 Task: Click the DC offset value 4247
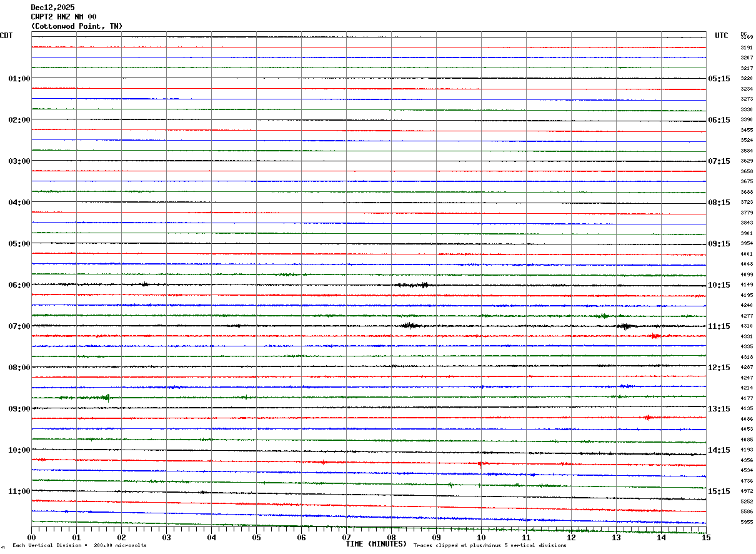coord(747,378)
